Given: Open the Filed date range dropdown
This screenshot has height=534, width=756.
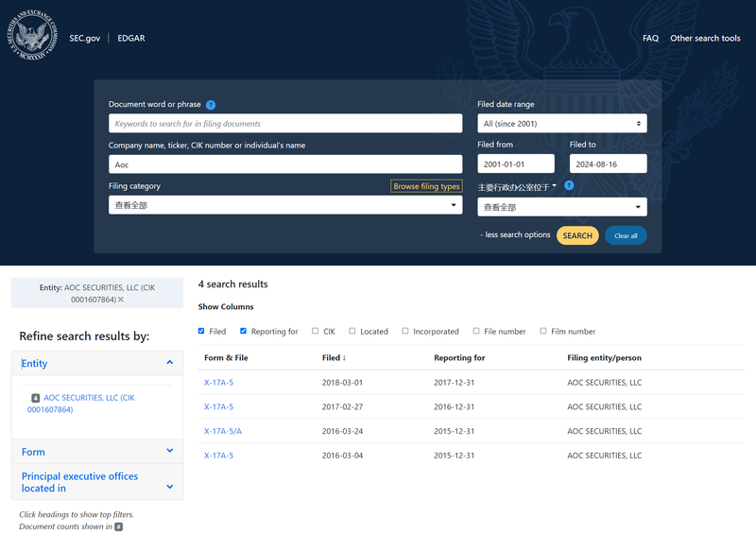Looking at the screenshot, I should pyautogui.click(x=562, y=124).
